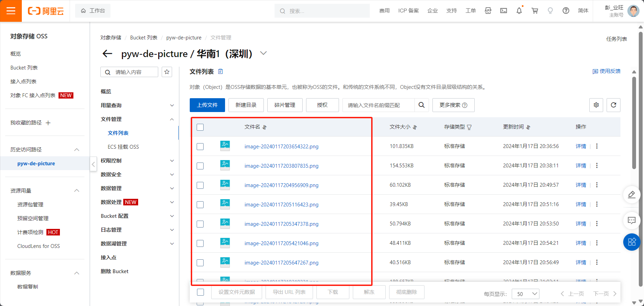Expand the 数据安全 menu section
Image resolution: width=644 pixels, height=306 pixels.
(x=172, y=175)
